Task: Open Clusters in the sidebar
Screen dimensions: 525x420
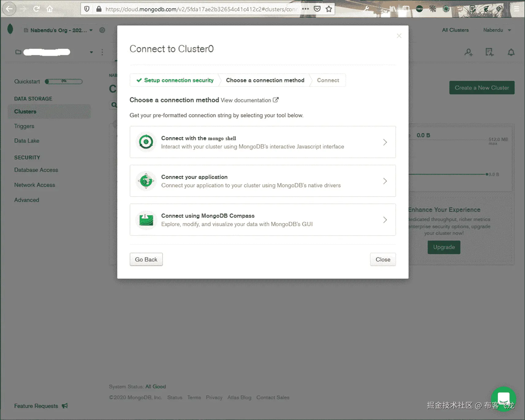Action: click(x=49, y=112)
